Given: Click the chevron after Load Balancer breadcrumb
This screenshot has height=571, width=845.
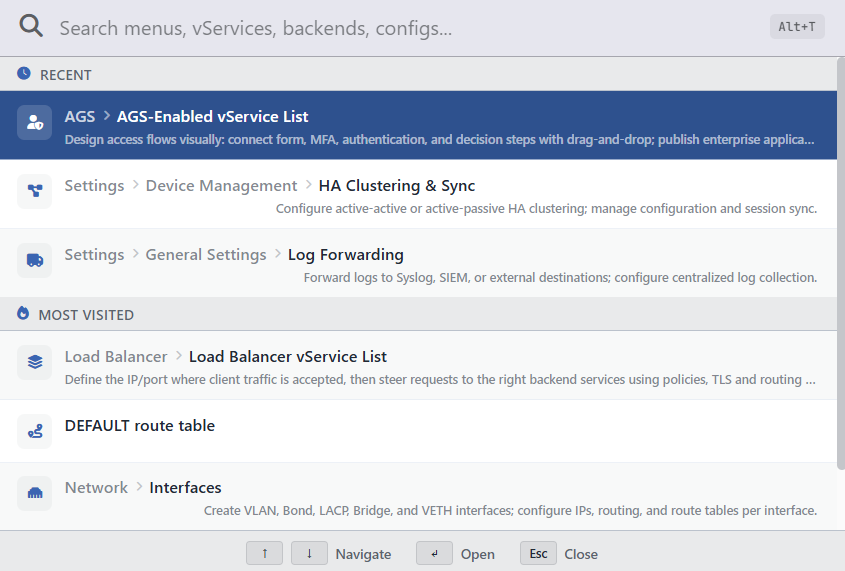Looking at the screenshot, I should point(178,356).
